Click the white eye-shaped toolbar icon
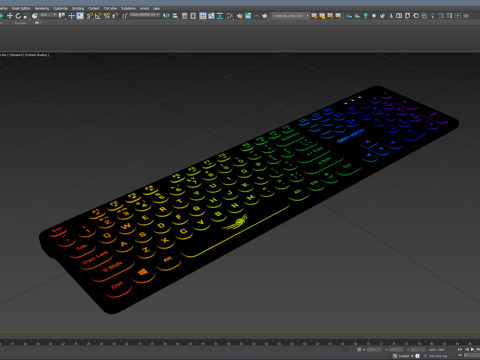 374,16
